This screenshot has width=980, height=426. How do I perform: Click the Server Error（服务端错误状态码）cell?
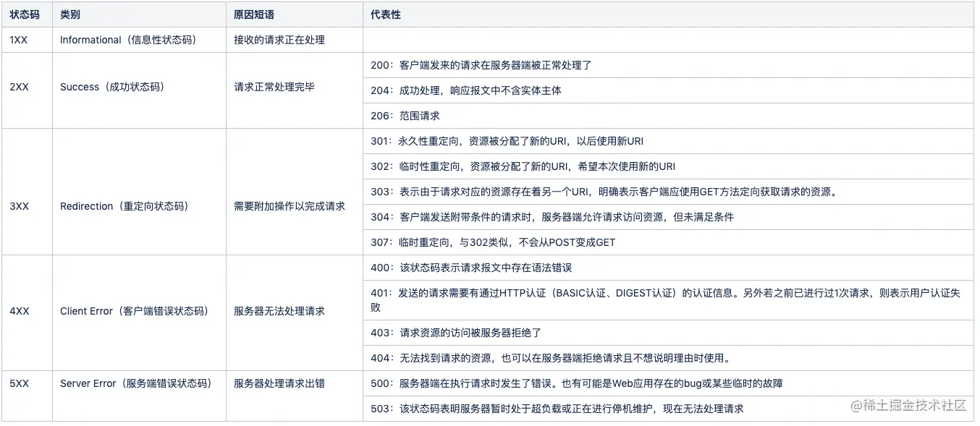139,396
